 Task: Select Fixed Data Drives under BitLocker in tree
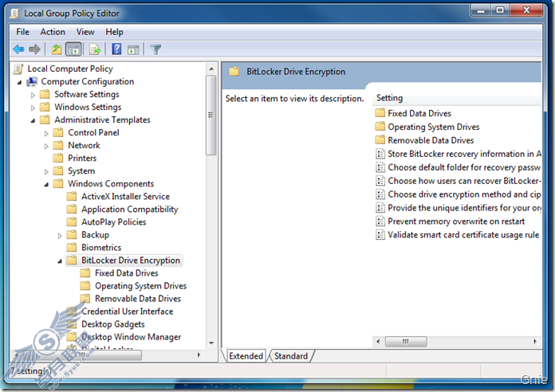point(126,273)
